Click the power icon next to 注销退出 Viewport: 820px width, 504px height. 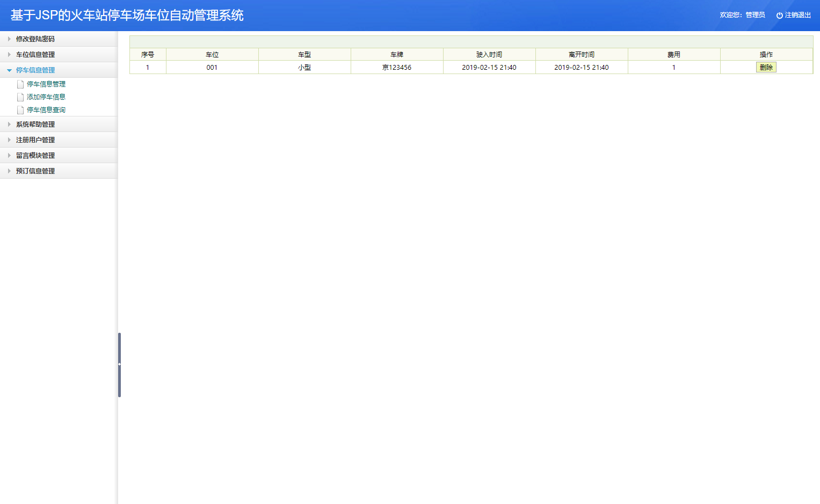tap(779, 14)
